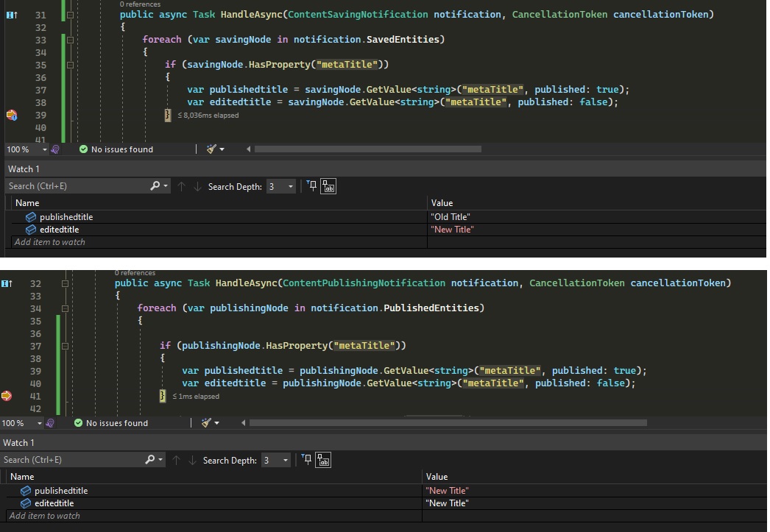Toggle the pin filter button in the Watch window below the publishing handler
The height and width of the screenshot is (532, 770).
click(x=306, y=460)
